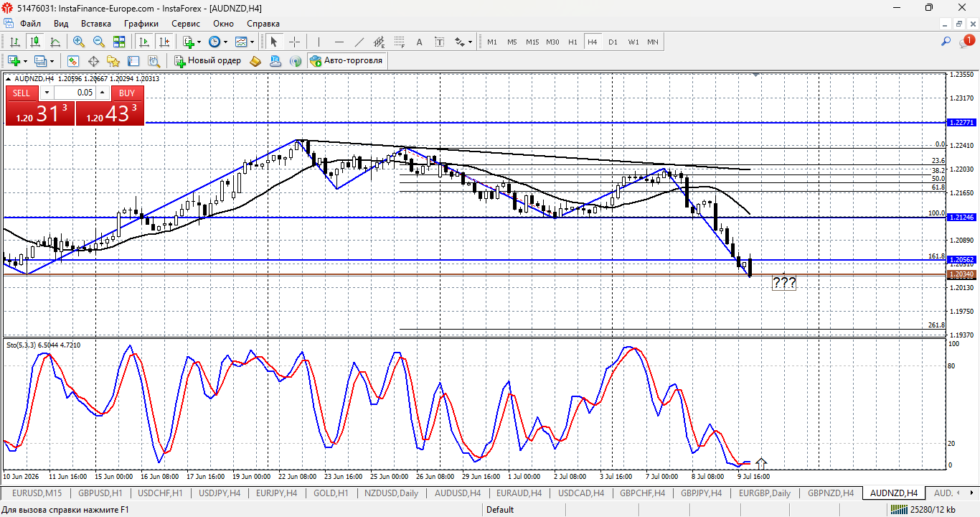Toggle chart auto scroll
Screen dimensions: 980x517
pyautogui.click(x=143, y=42)
